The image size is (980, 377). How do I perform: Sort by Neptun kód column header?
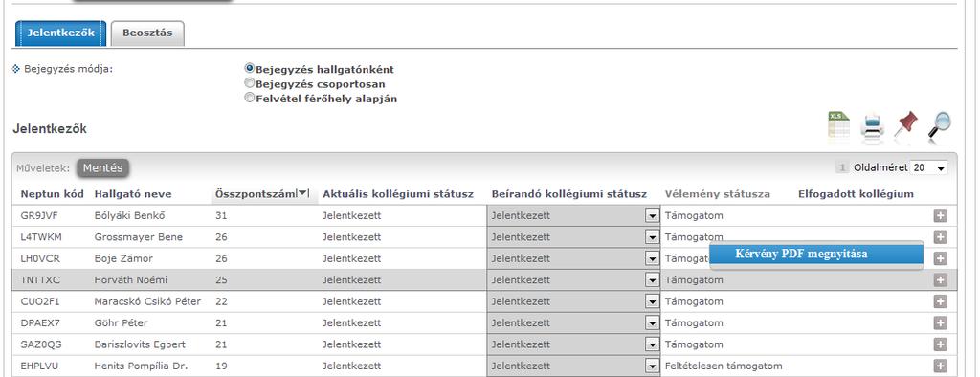click(53, 194)
